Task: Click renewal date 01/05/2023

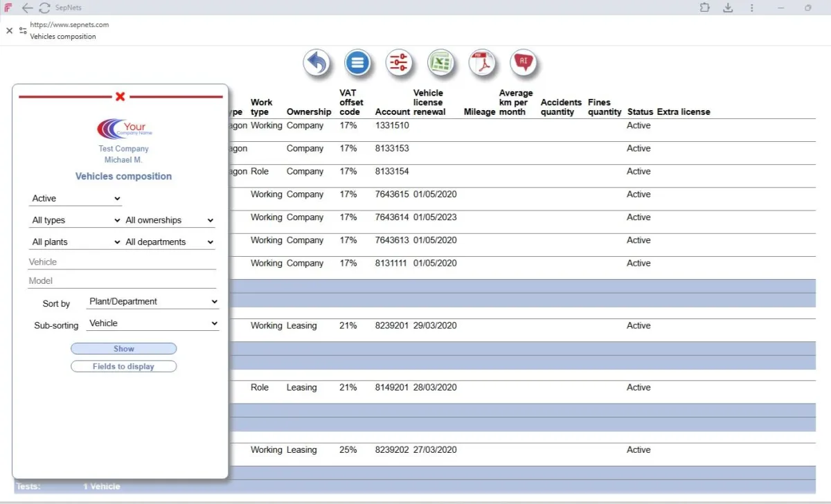Action: point(435,217)
